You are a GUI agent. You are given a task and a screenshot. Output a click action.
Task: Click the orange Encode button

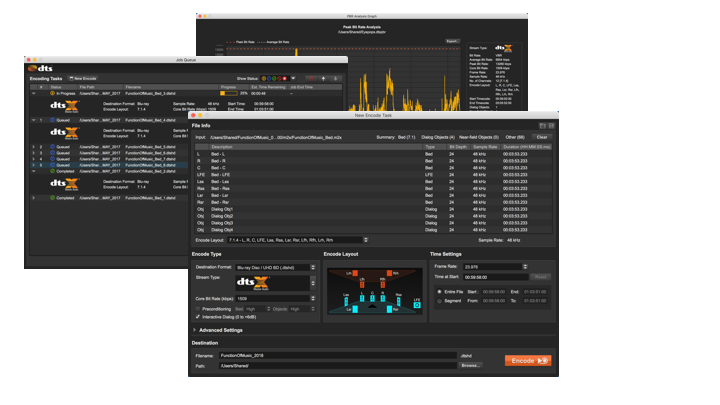[x=528, y=360]
